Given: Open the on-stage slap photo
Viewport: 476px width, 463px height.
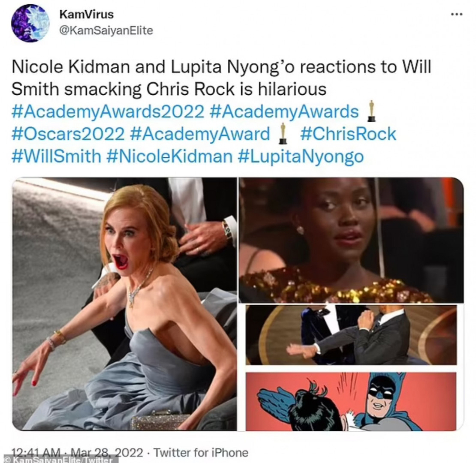Looking at the screenshot, I should 351,335.
